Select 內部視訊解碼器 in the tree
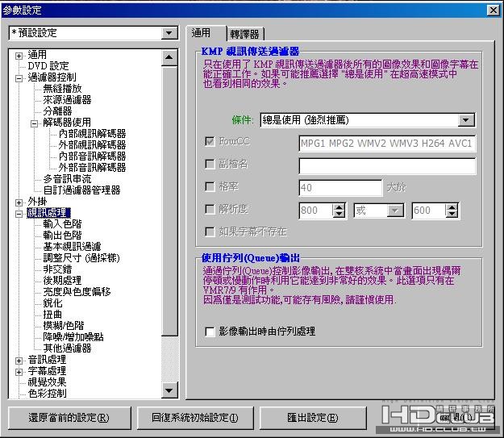This screenshot has width=504, height=438. pos(92,133)
